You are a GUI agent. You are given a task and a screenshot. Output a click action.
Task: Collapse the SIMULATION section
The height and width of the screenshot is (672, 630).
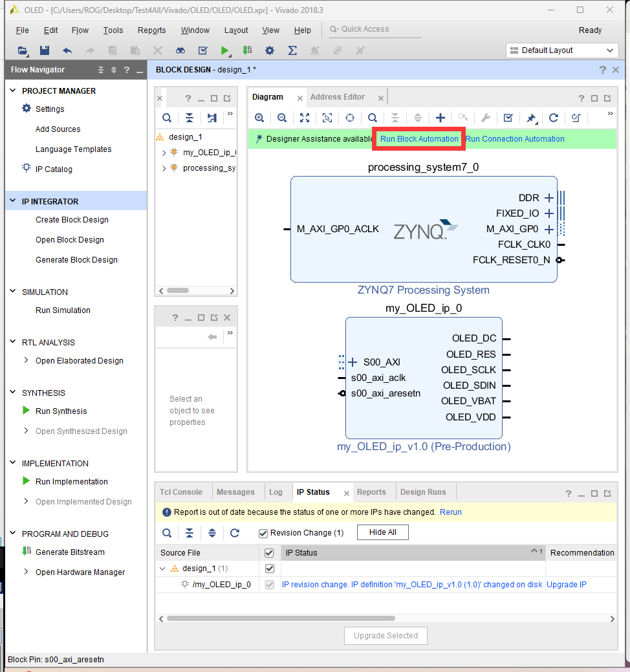[13, 292]
